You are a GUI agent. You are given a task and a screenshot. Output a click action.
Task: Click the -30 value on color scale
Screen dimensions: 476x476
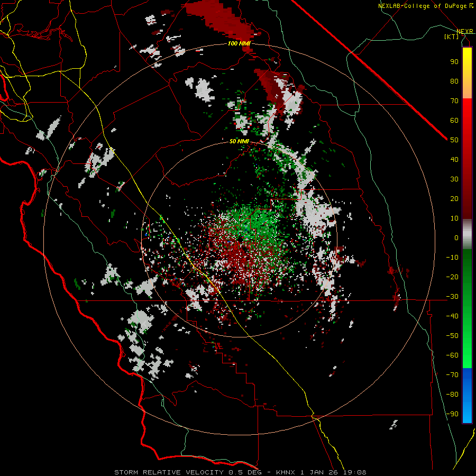(x=452, y=297)
